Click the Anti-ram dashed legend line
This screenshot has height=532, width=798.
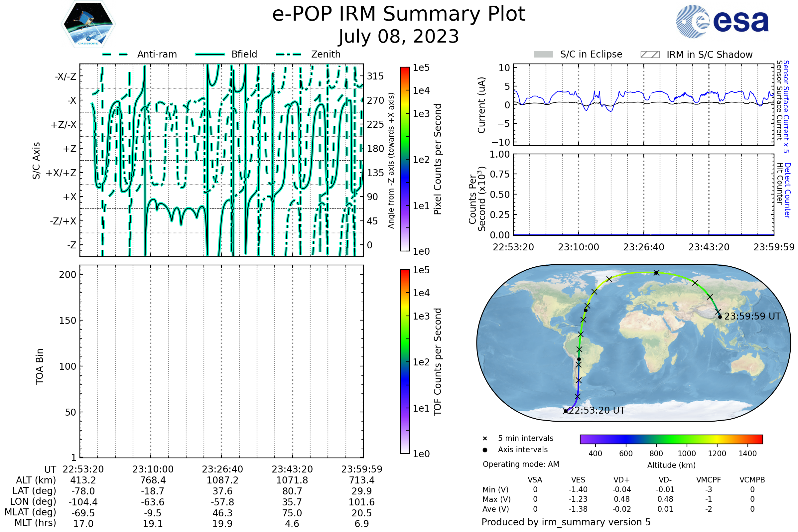(x=115, y=54)
